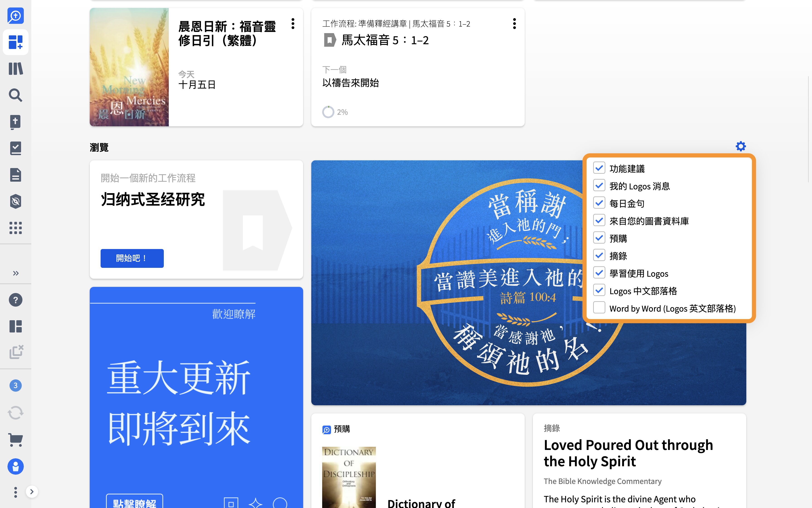Uncheck the 每日金句 checkbox

click(x=599, y=203)
